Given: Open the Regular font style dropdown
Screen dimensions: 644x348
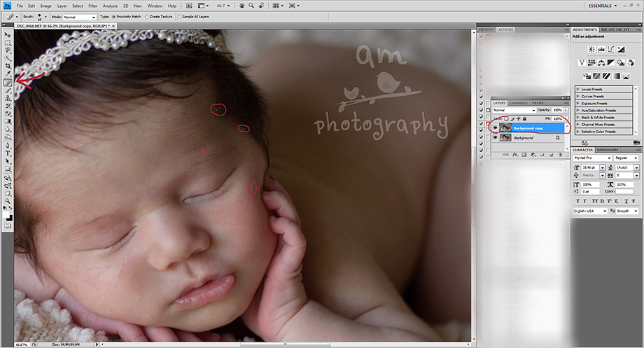Looking at the screenshot, I should pos(626,158).
